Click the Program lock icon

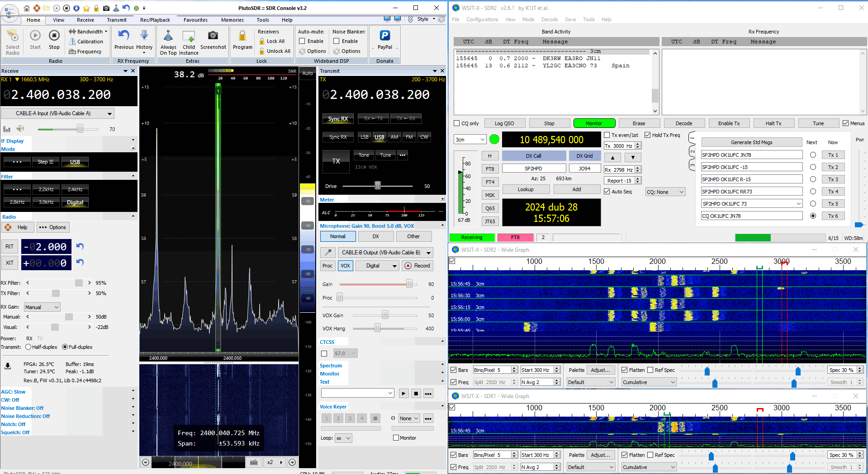point(242,36)
